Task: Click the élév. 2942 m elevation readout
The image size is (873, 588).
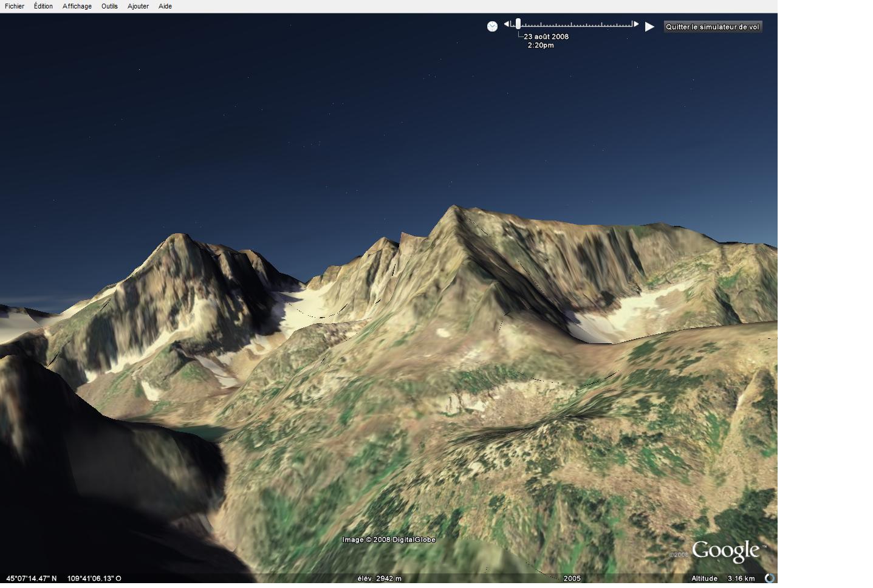Action: click(379, 578)
